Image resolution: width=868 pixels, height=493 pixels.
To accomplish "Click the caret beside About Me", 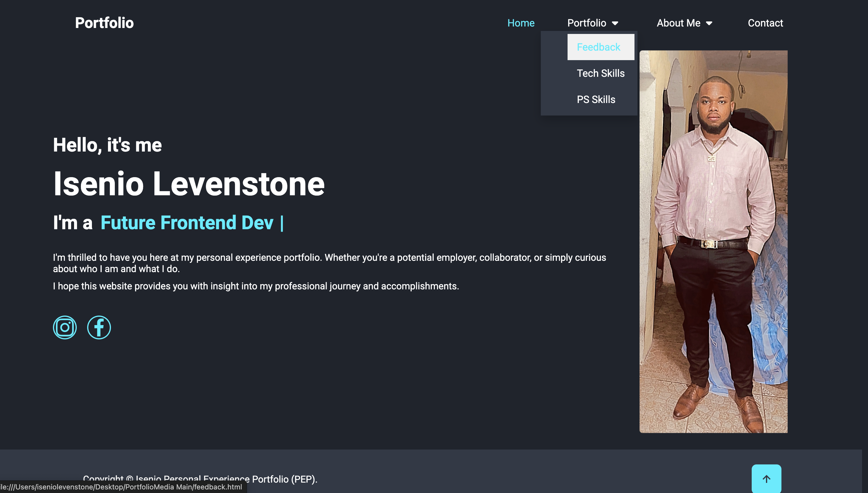I will click(x=709, y=23).
